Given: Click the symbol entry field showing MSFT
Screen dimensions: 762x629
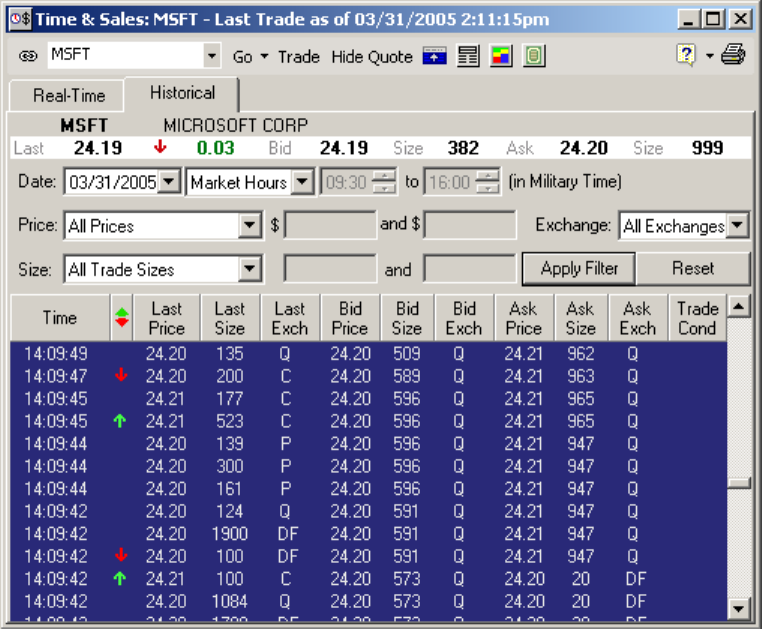Looking at the screenshot, I should 125,55.
